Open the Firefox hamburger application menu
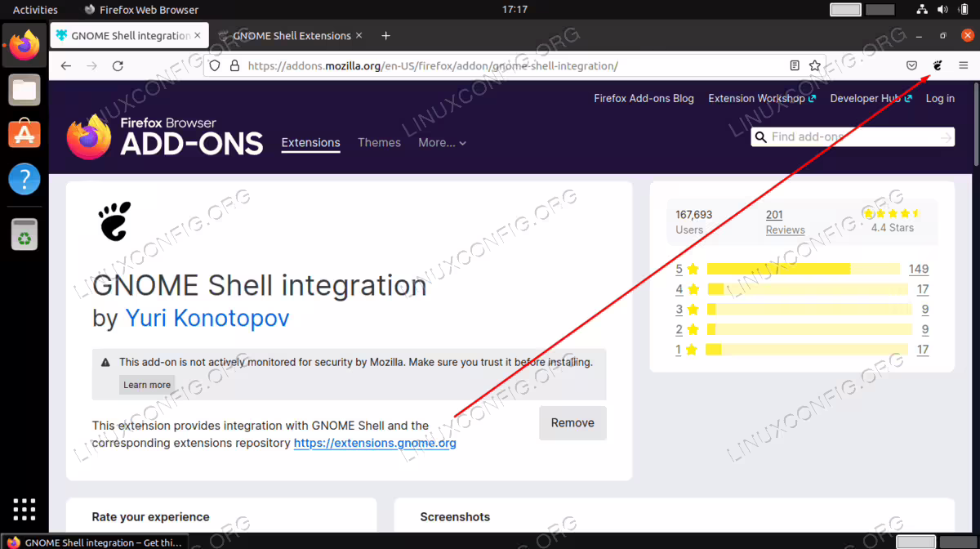The width and height of the screenshot is (980, 549). tap(963, 65)
